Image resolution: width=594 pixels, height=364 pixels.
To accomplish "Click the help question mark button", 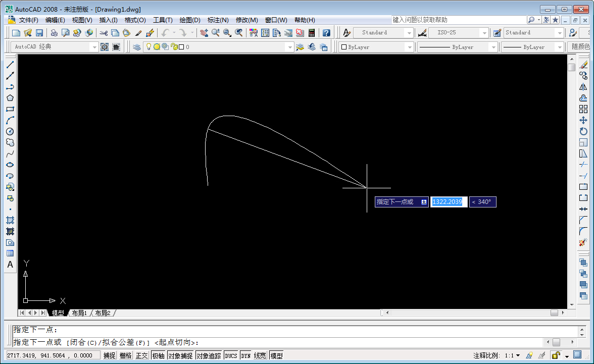I will (x=327, y=32).
